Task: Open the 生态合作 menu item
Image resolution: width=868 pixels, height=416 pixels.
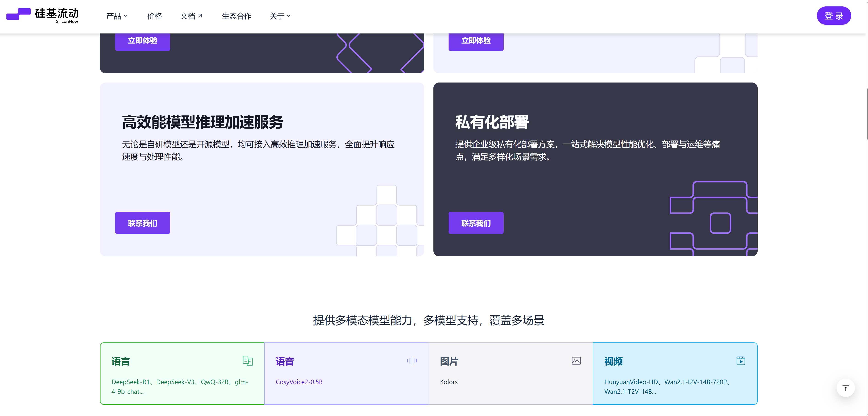Action: pos(237,16)
